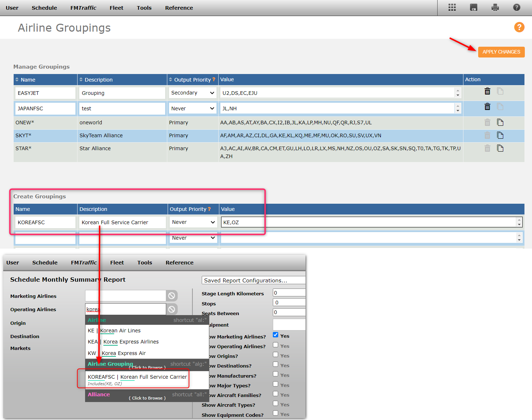Click the orange help icon beside Airline Groupings
The image size is (532, 420).
(519, 27)
